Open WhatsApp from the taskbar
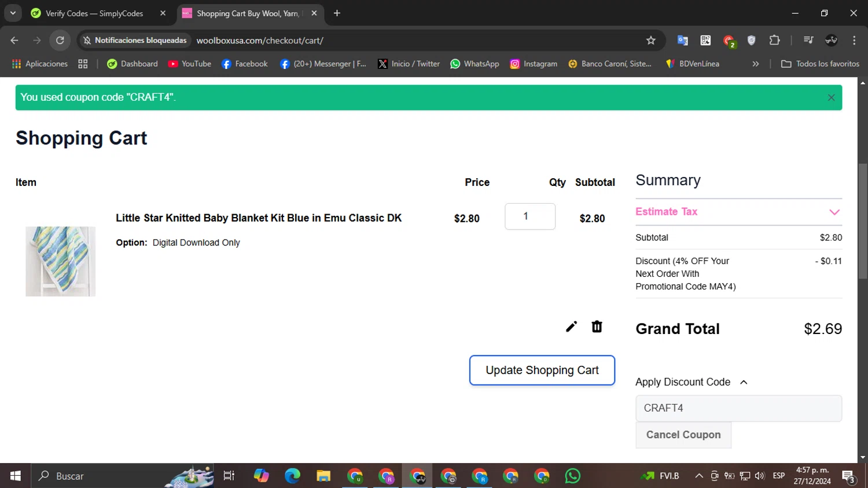868x488 pixels. click(573, 476)
